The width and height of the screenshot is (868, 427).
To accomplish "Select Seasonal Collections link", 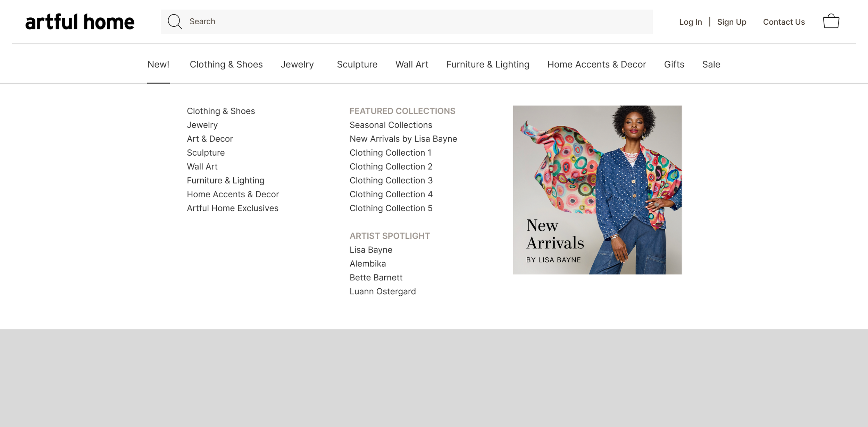I will 391,125.
